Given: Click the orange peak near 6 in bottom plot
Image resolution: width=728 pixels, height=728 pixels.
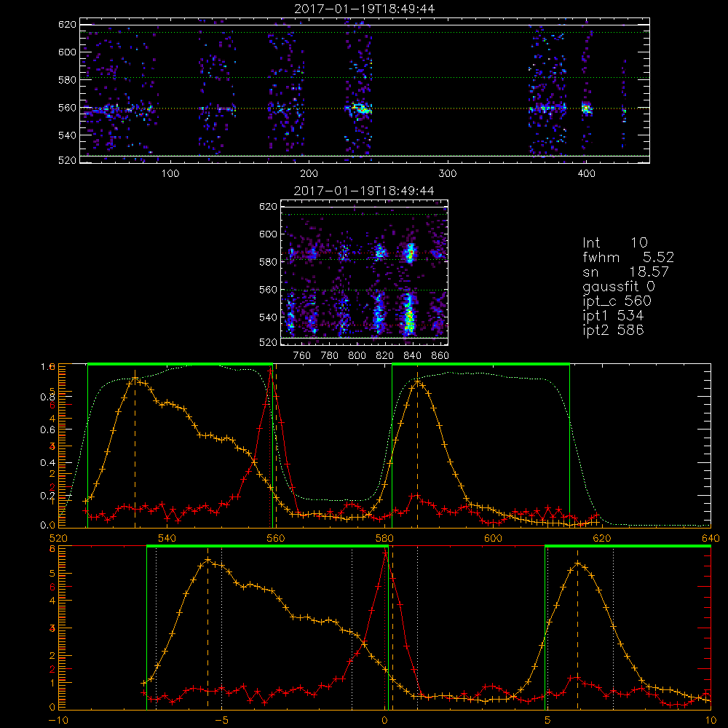Looking at the screenshot, I should pos(577,563).
